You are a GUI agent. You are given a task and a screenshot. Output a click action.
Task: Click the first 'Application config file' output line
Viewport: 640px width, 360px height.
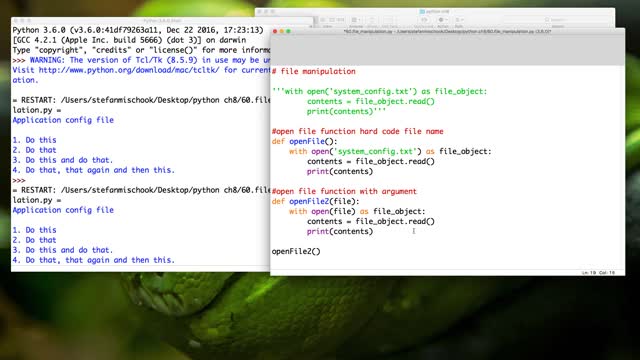coord(63,120)
